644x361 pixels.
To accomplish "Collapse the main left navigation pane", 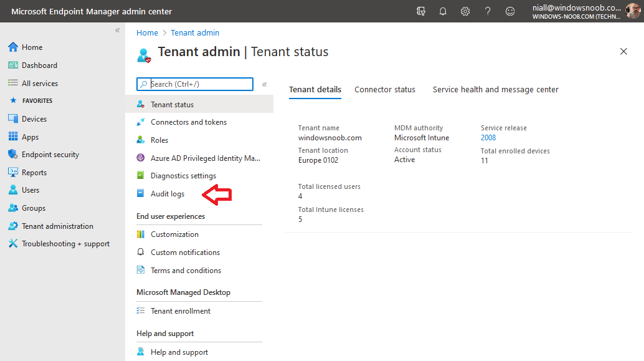I will [118, 30].
